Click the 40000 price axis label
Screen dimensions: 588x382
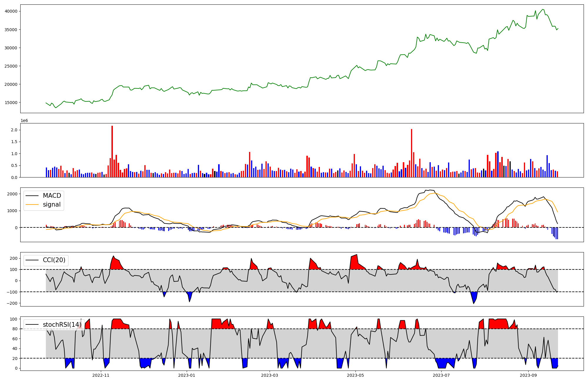tap(11, 11)
